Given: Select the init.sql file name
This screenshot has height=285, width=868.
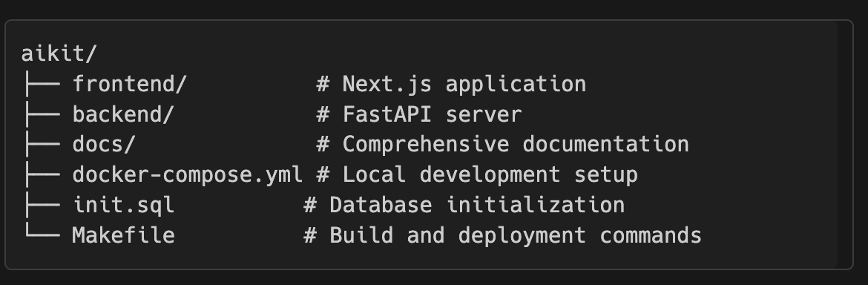Looking at the screenshot, I should [x=123, y=206].
